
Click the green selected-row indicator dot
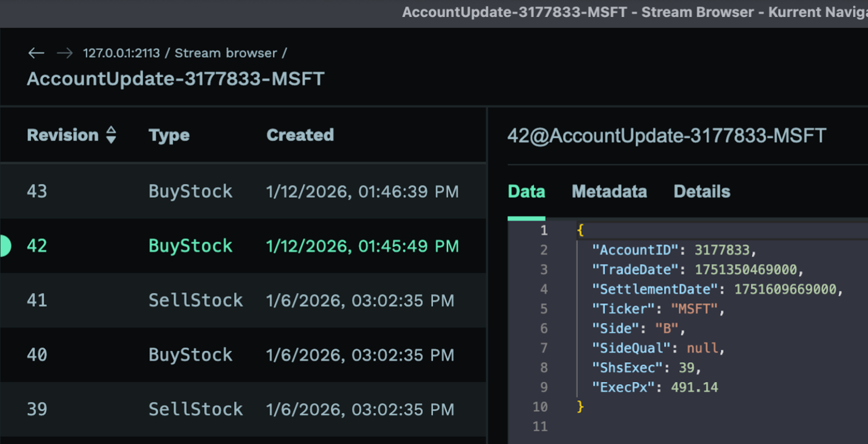click(5, 246)
